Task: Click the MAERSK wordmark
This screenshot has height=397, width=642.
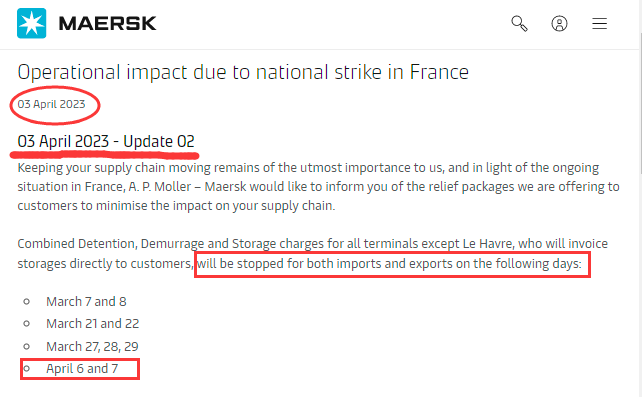Action: pos(108,23)
